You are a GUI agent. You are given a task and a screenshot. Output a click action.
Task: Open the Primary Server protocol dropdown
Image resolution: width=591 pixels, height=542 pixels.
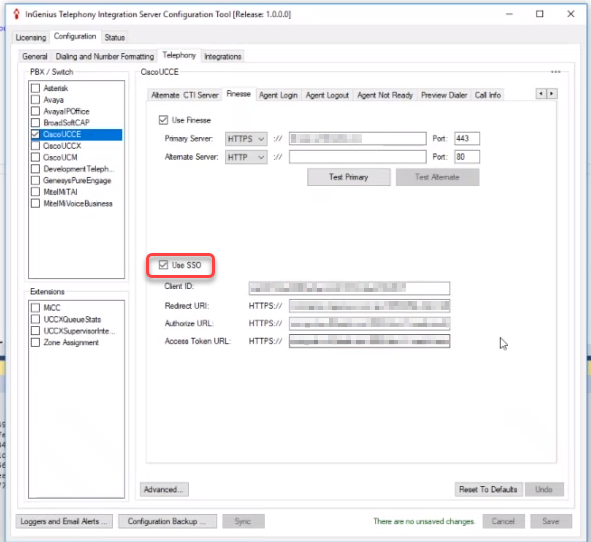(x=246, y=139)
